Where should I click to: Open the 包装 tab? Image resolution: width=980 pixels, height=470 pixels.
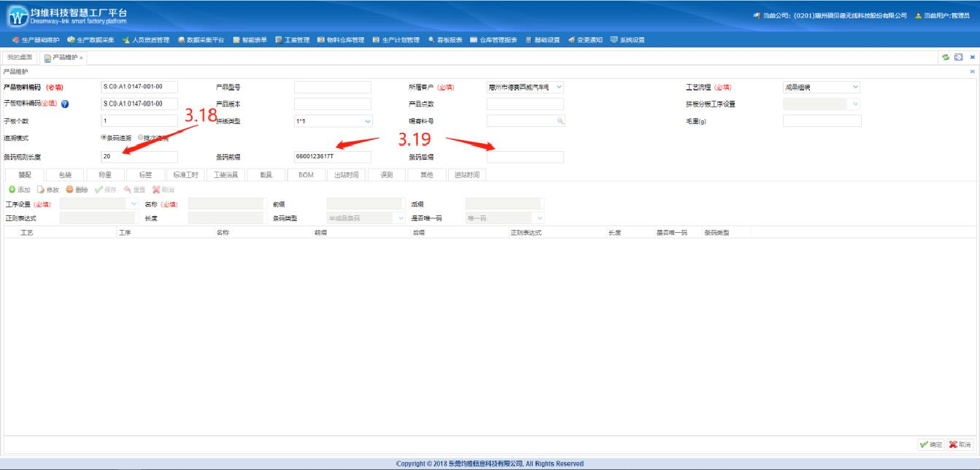(65, 174)
